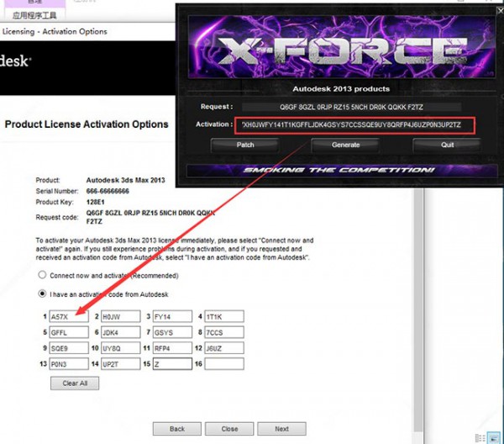
Task: Click activation code field 1 containing AS7X
Action: point(69,316)
